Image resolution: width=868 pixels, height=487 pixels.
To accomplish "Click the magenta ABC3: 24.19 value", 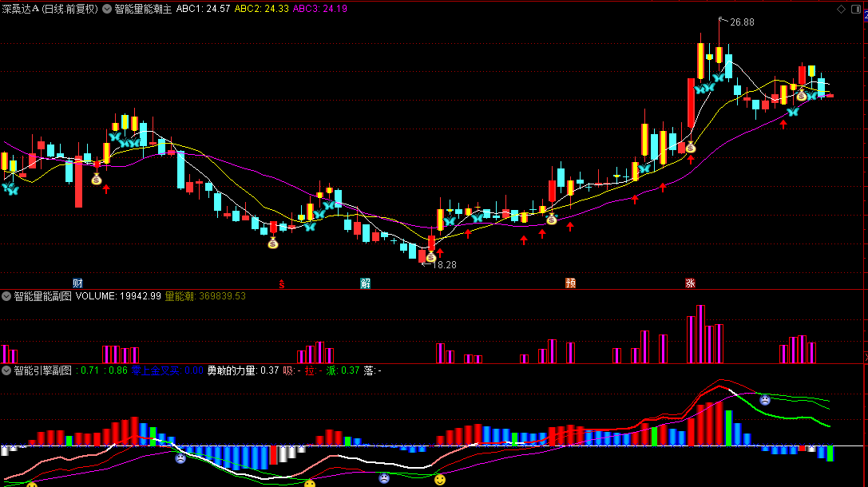I will 320,9.
